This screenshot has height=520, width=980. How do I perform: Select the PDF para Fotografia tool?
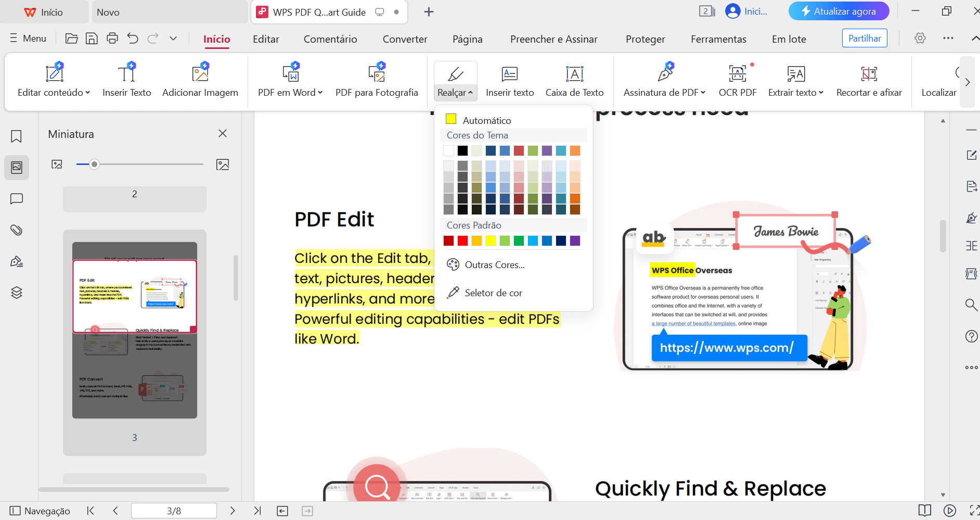coord(376,81)
